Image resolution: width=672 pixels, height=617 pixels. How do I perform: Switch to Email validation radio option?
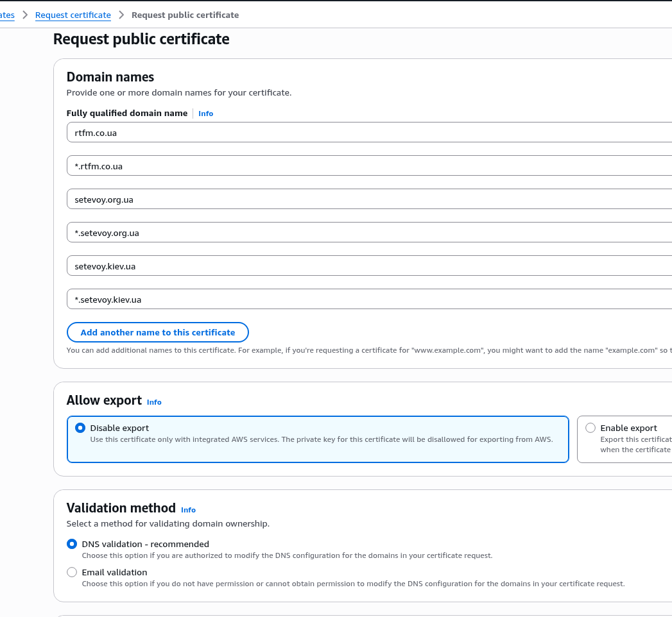tap(72, 572)
